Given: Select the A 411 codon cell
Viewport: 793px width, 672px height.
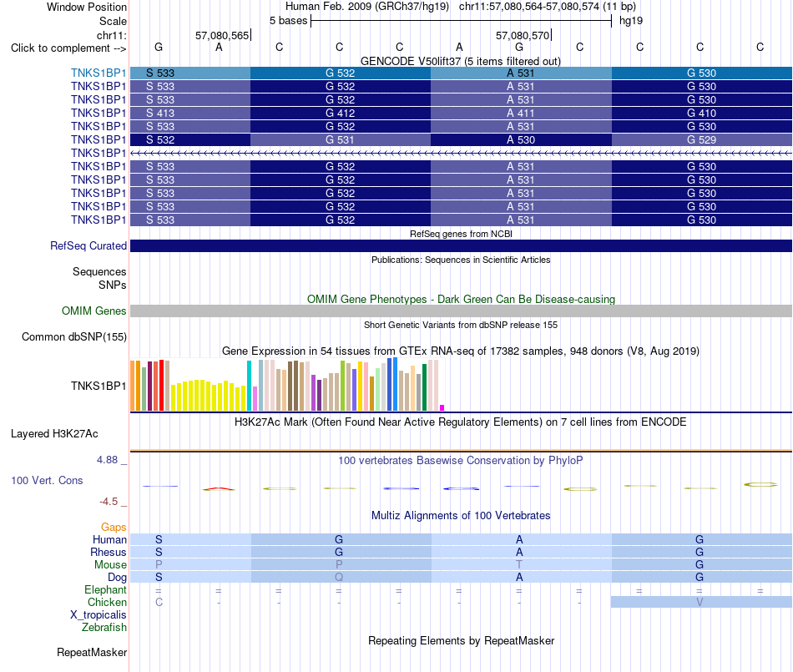Looking at the screenshot, I should pos(521,114).
